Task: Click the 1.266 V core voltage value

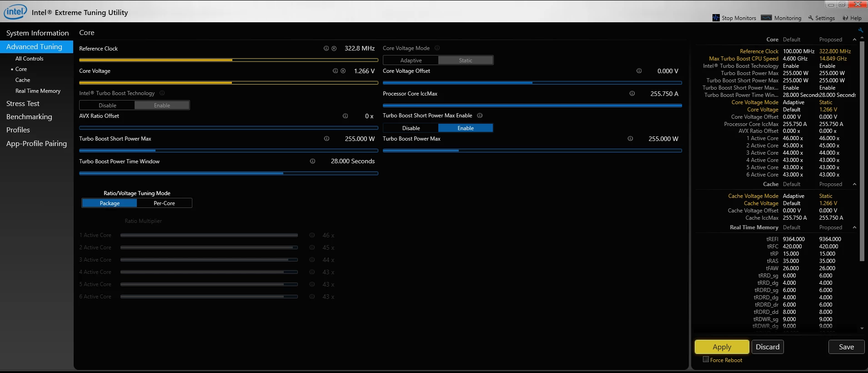Action: click(364, 71)
